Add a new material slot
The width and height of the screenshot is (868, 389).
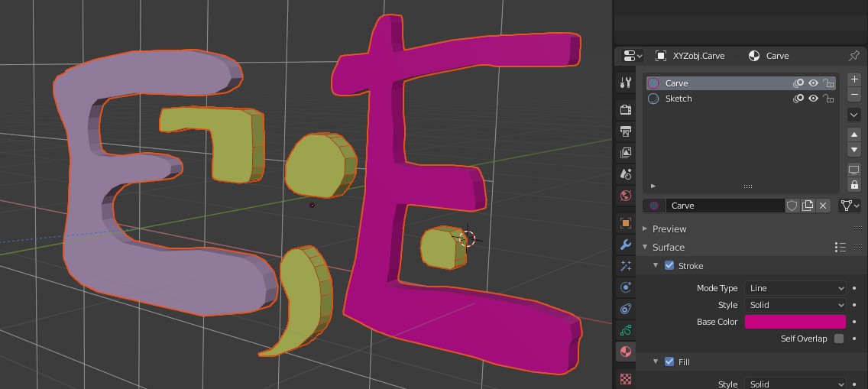[854, 79]
